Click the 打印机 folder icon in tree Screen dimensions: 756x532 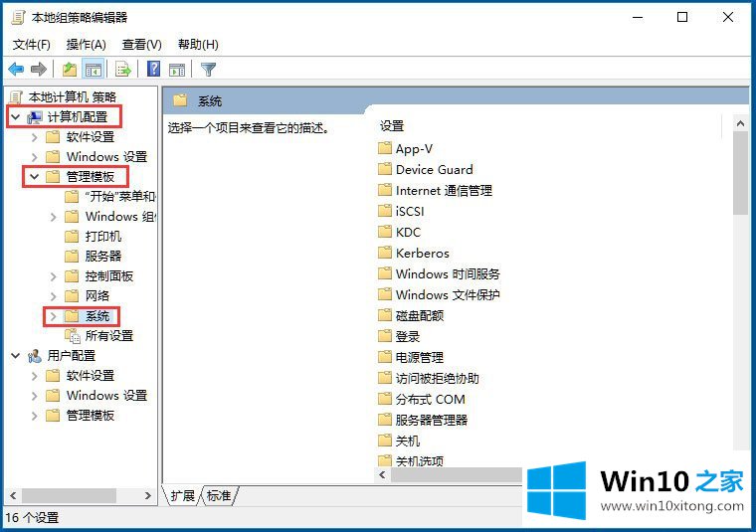click(72, 236)
